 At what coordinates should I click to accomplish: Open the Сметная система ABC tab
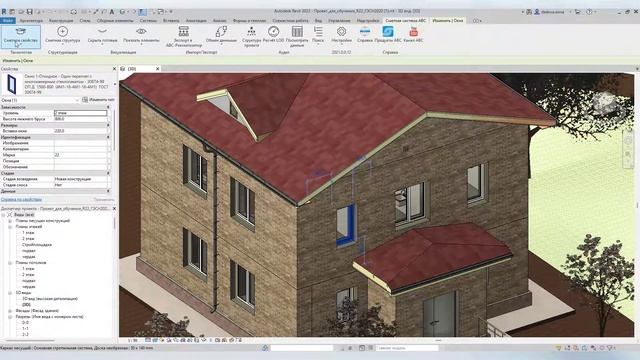[406, 20]
